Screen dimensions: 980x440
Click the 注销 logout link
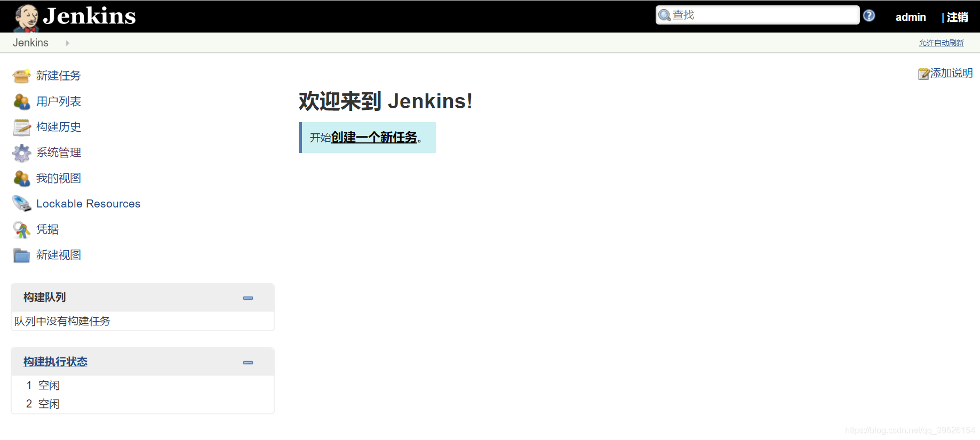(x=958, y=17)
